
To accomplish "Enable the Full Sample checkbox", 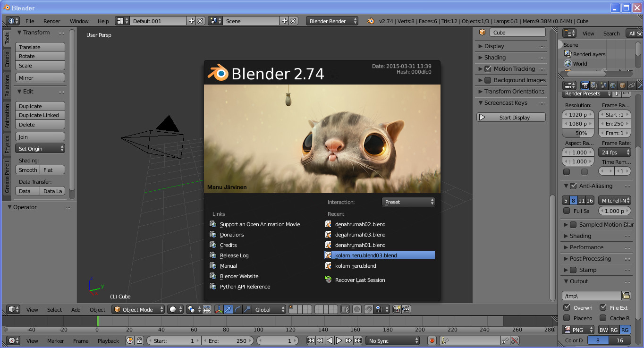I will [x=567, y=211].
